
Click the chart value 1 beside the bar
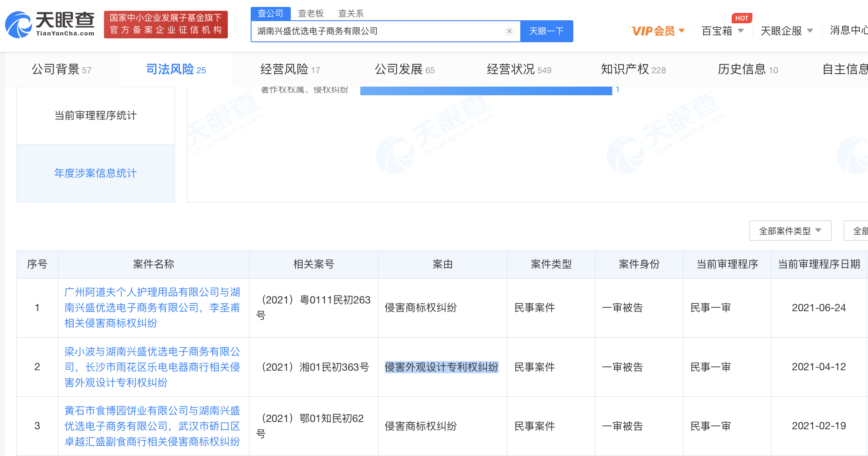(618, 90)
